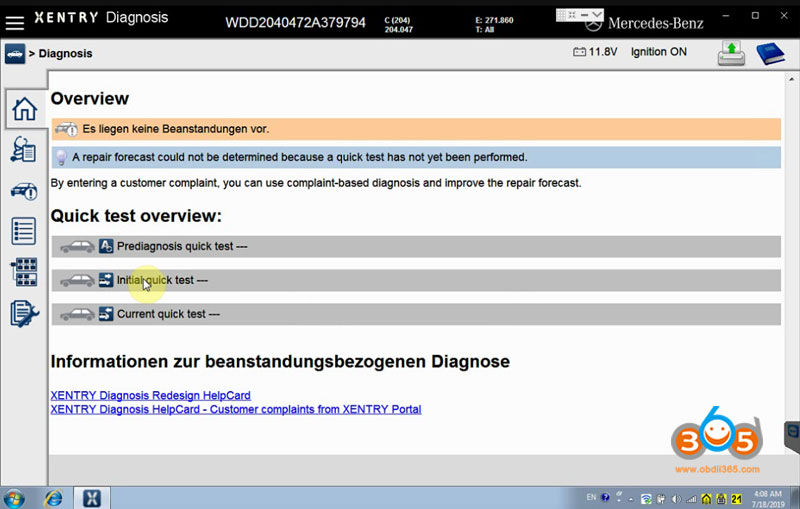
Task: Click the yellow house tray icon
Action: click(706, 499)
